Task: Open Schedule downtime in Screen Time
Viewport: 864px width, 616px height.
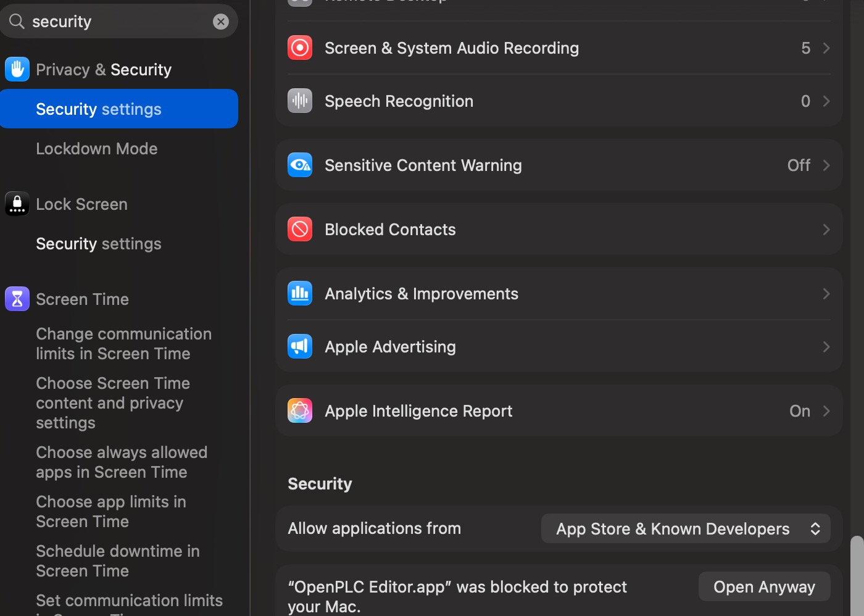Action: coord(118,560)
